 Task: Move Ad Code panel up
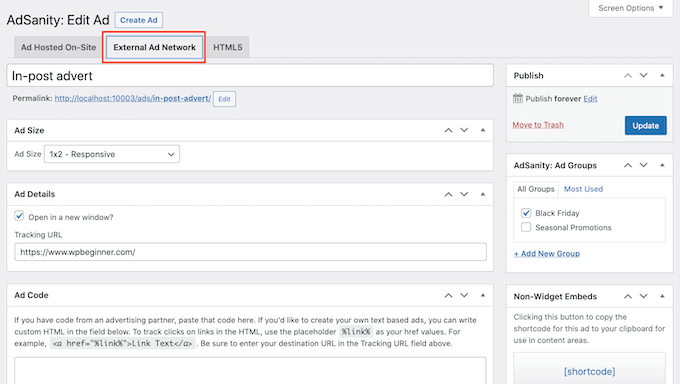click(x=448, y=295)
